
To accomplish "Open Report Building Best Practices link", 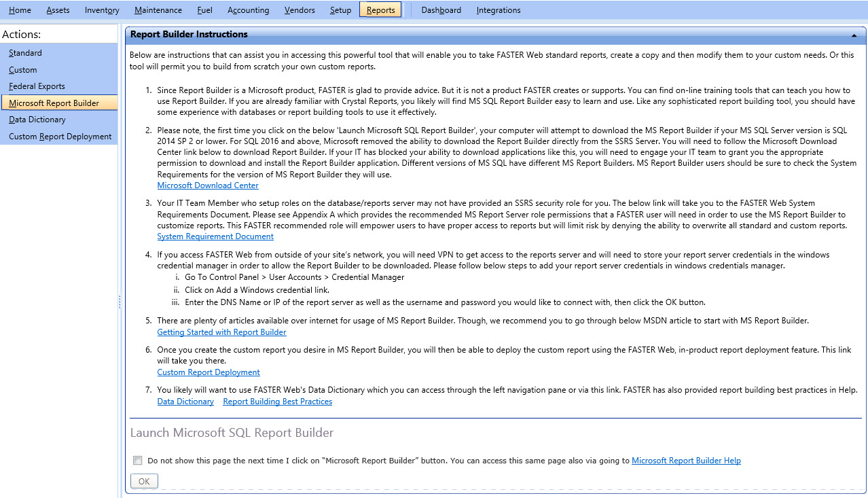I will pos(277,402).
